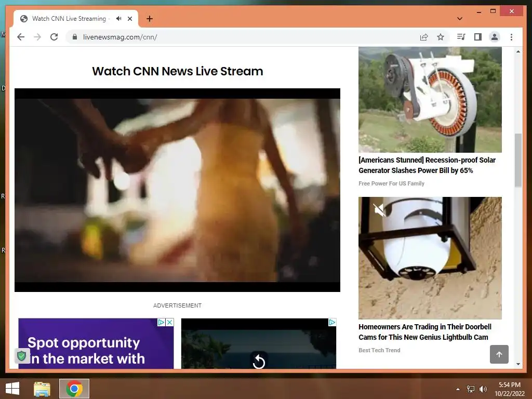This screenshot has width=532, height=399.
Task: Open Chrome three-dot menu
Action: point(511,37)
